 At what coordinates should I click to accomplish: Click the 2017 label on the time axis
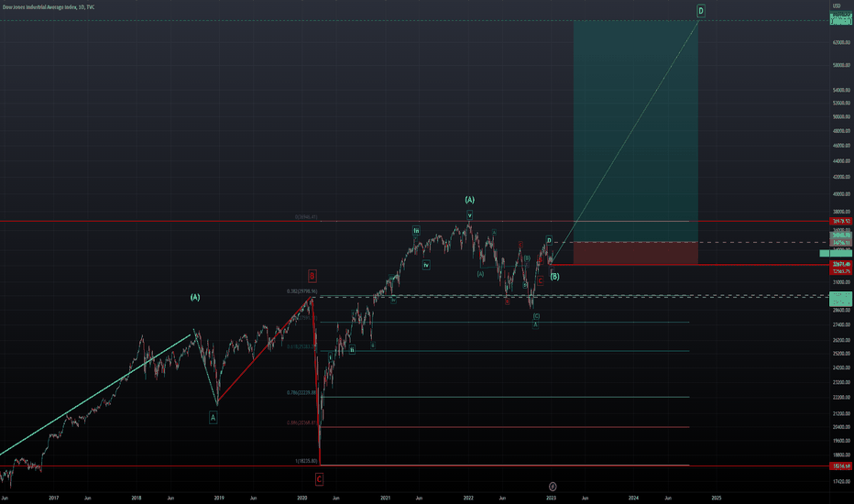pos(53,498)
